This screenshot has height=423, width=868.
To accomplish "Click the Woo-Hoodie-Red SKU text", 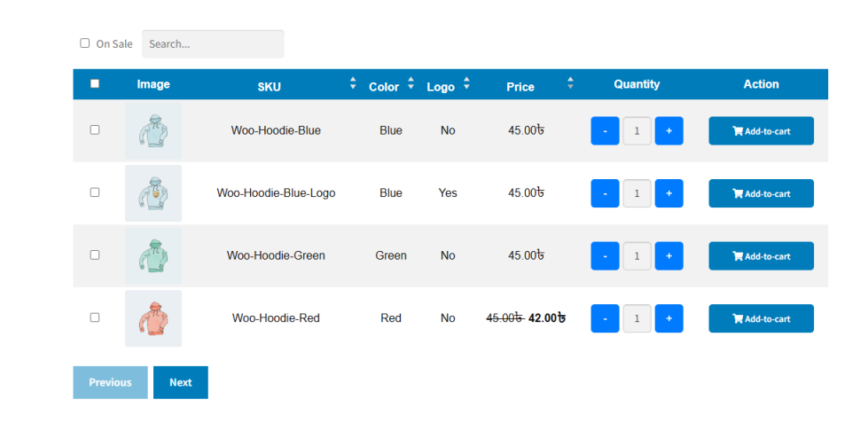I will pyautogui.click(x=276, y=318).
